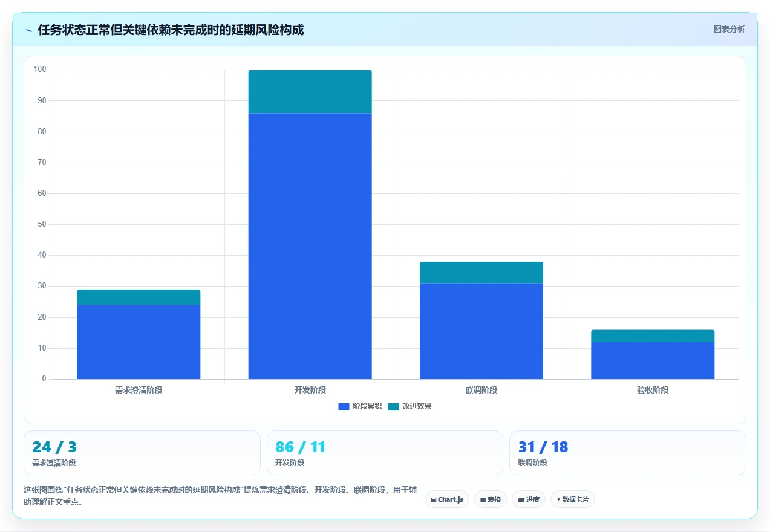
Task: Click the 联调阶段 x-axis label
Action: click(481, 390)
